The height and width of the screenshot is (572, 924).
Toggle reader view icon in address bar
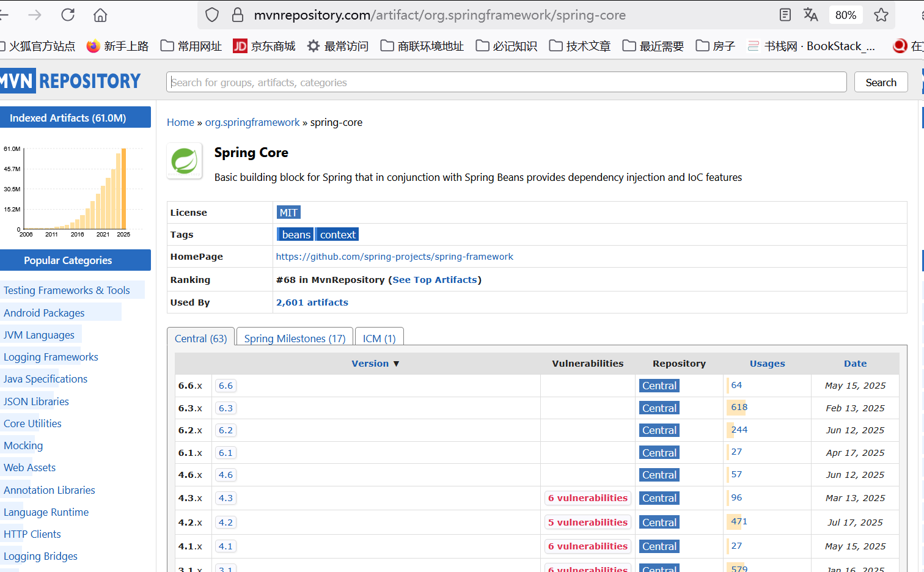[x=785, y=15]
